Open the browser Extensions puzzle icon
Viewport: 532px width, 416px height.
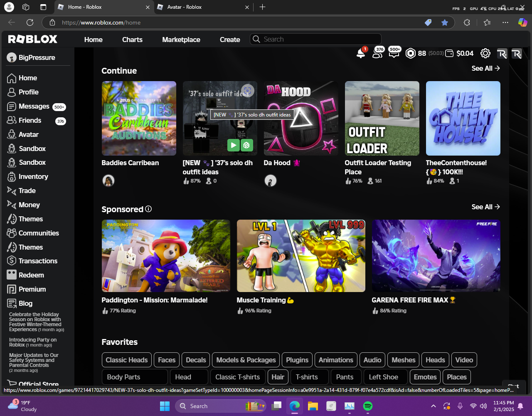pyautogui.click(x=467, y=22)
